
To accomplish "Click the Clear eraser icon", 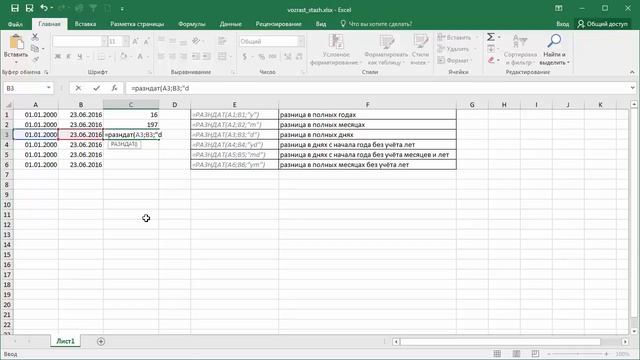I will [491, 60].
